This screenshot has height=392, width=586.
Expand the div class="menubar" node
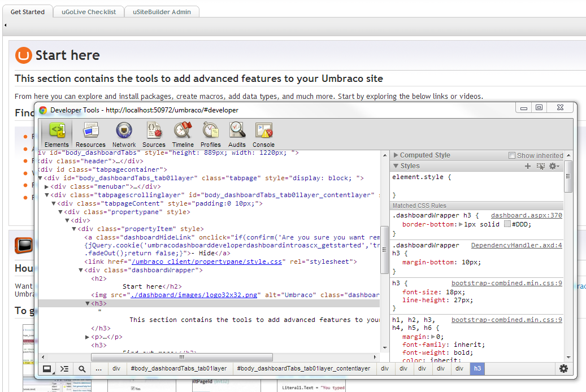click(47, 186)
